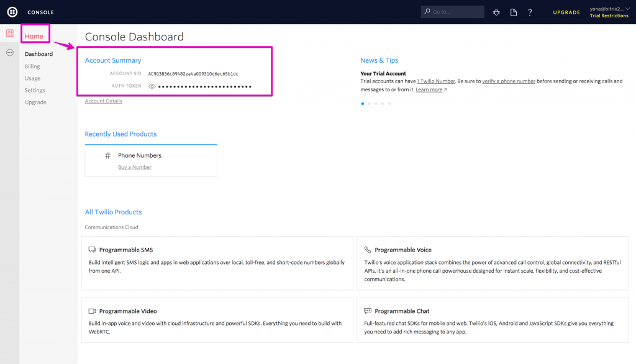Open the Programmable SMS title

[126, 250]
